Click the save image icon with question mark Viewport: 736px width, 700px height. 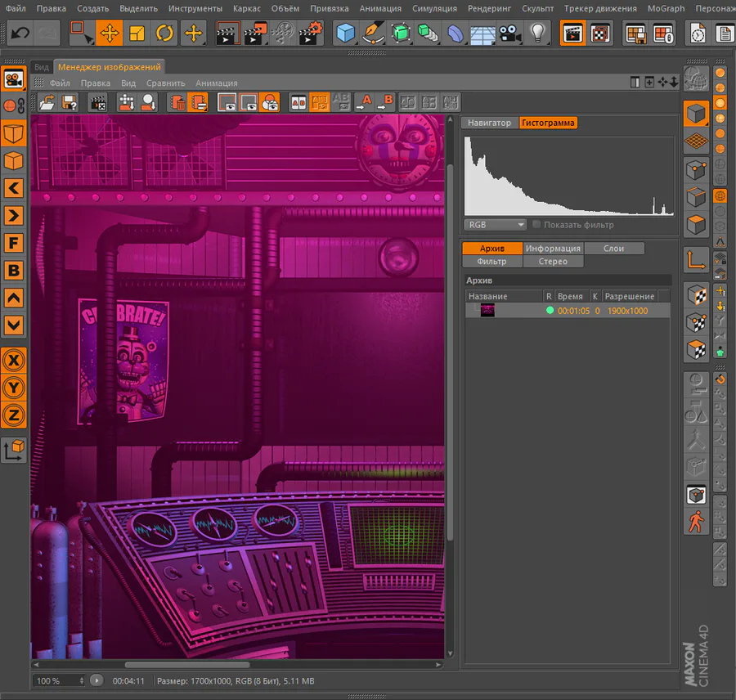pyautogui.click(x=70, y=102)
